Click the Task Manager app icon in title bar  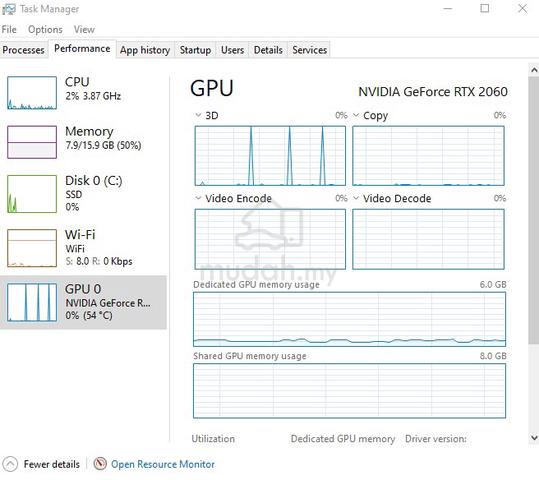[x=9, y=9]
